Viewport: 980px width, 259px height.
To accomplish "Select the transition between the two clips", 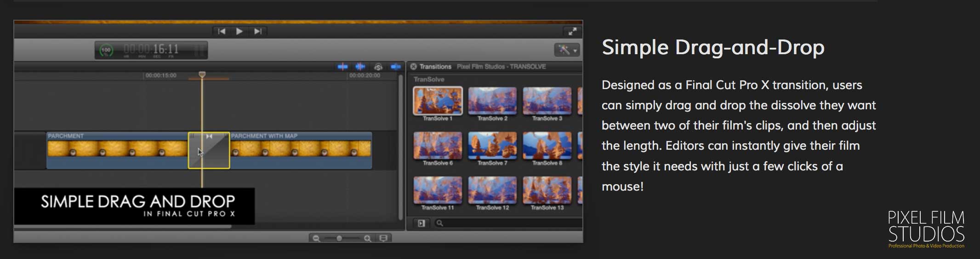I will pyautogui.click(x=209, y=151).
